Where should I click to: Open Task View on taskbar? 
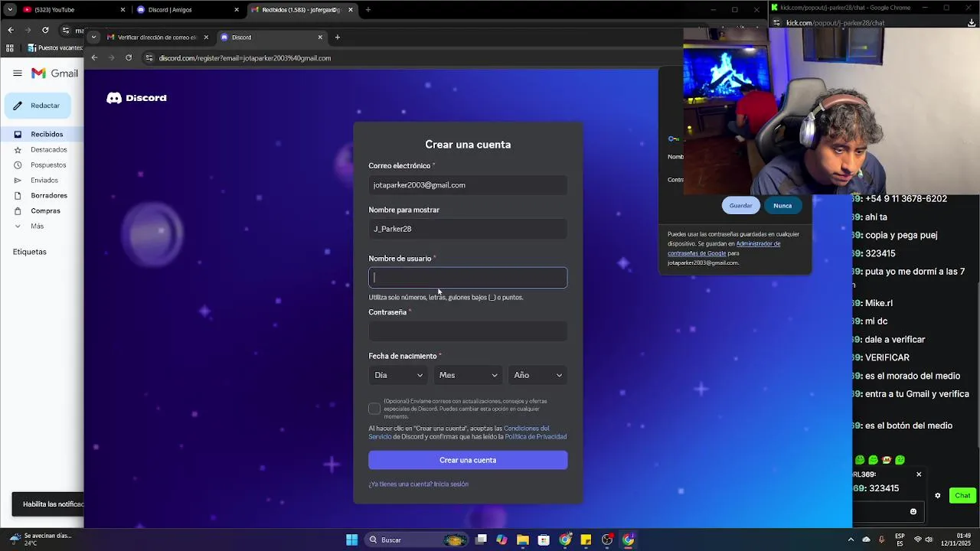pos(481,540)
